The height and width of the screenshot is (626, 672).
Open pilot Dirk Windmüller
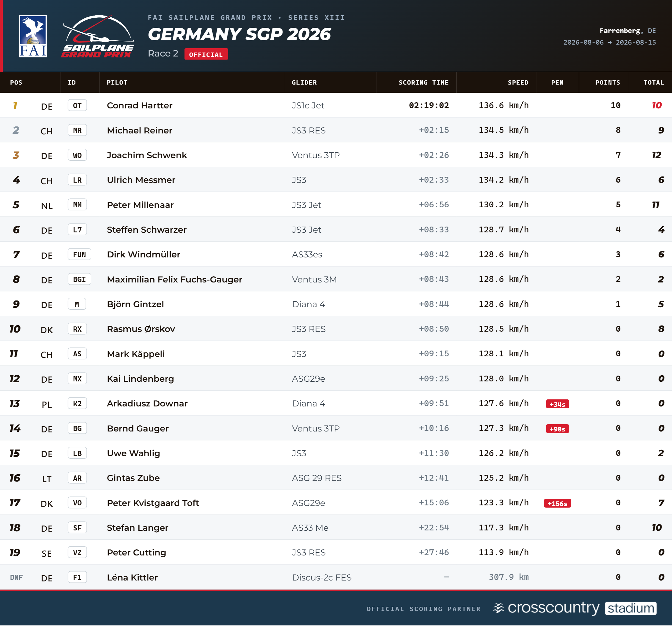tap(144, 255)
